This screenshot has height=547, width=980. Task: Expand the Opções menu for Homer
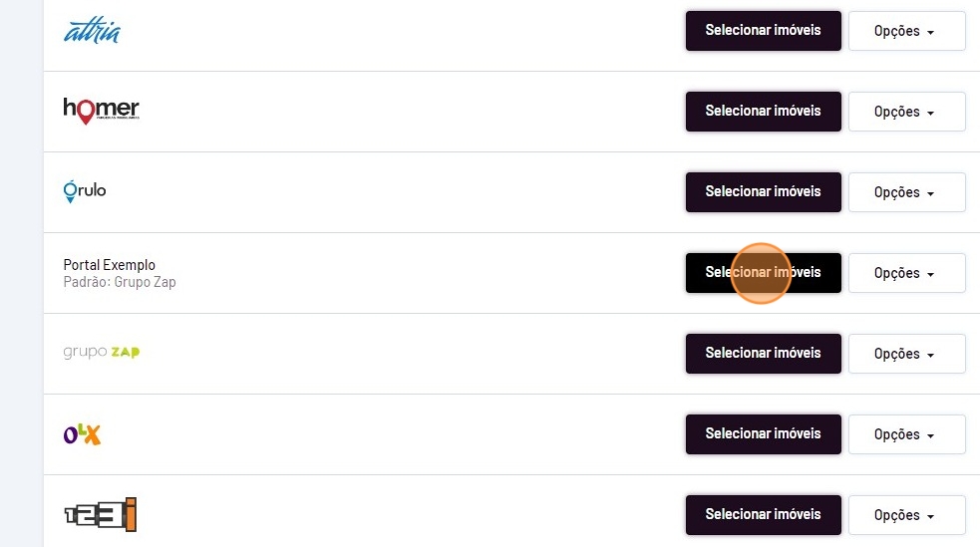(905, 112)
